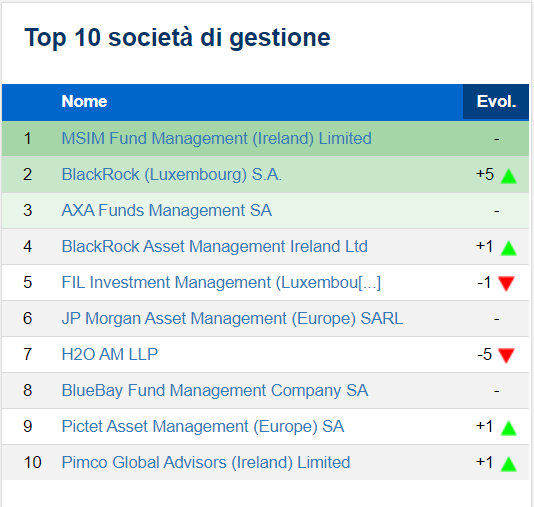Open BlackRock Asset Management Ireland Ltd
The width and height of the screenshot is (534, 507).
(215, 247)
